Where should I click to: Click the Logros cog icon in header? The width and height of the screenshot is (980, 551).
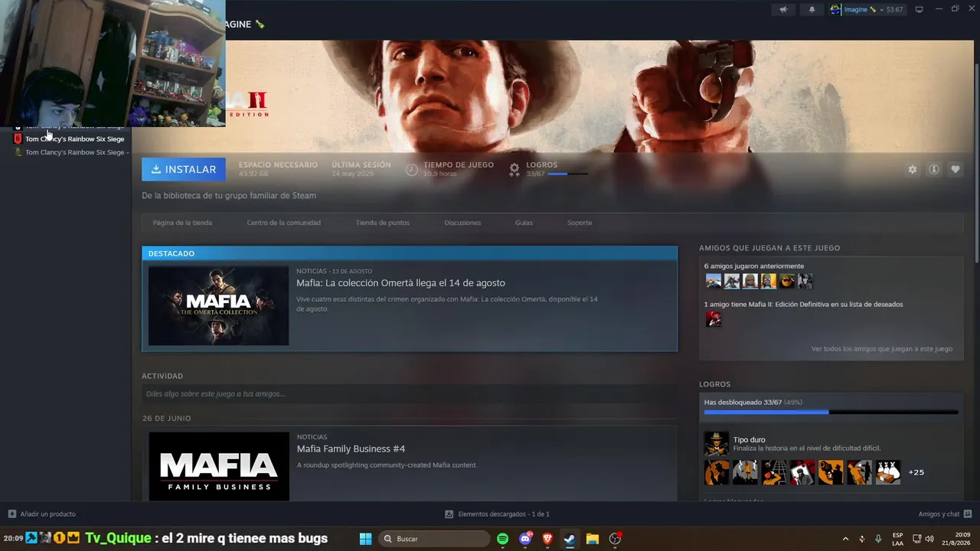[x=514, y=169]
